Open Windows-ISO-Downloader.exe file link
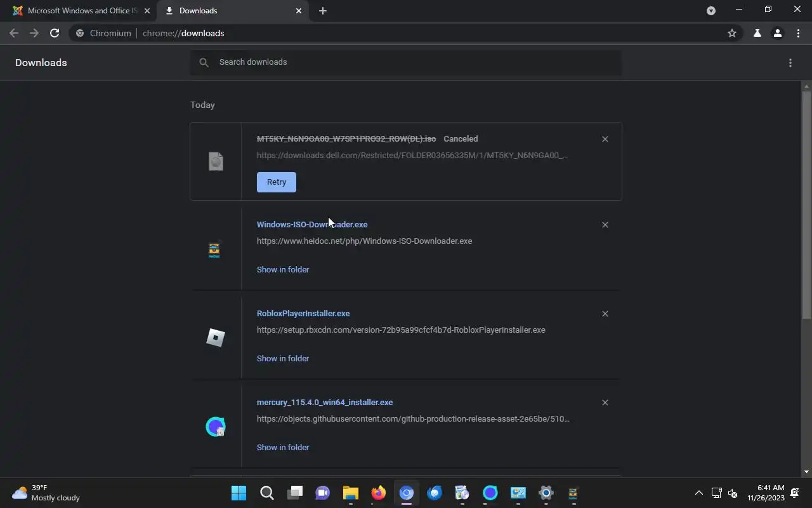Screen dimensions: 812x508 point(312,225)
